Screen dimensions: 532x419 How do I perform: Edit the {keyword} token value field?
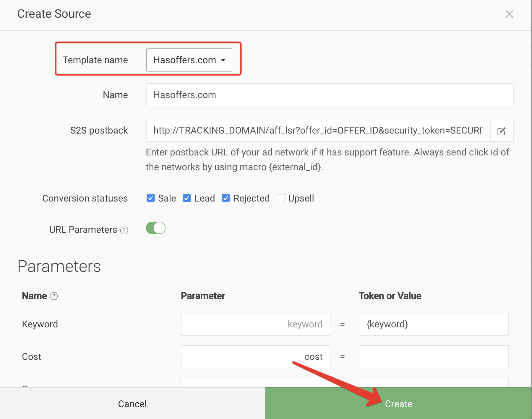pyautogui.click(x=434, y=324)
